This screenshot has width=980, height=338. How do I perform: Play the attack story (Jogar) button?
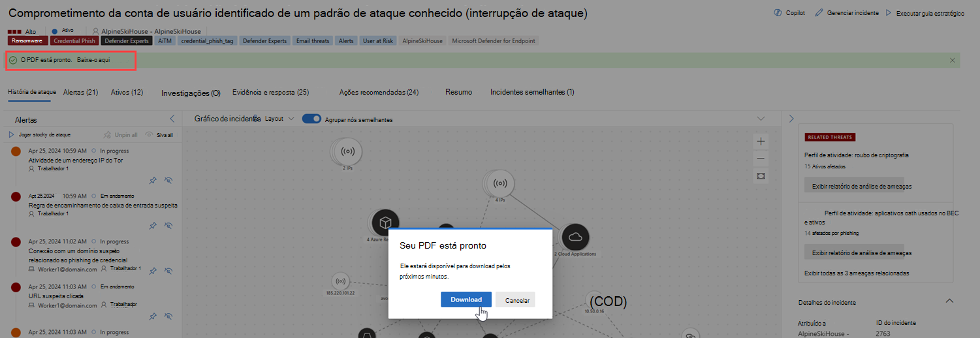(x=39, y=135)
